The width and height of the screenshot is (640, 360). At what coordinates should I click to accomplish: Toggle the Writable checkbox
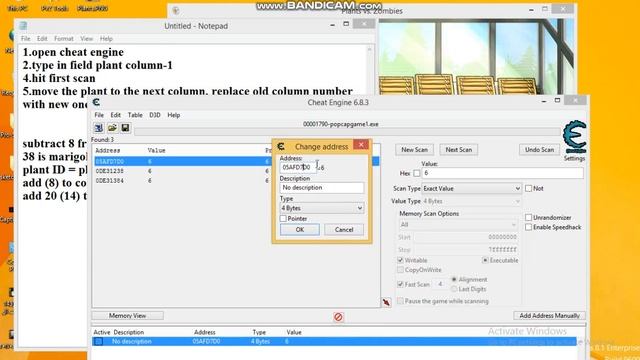click(400, 260)
